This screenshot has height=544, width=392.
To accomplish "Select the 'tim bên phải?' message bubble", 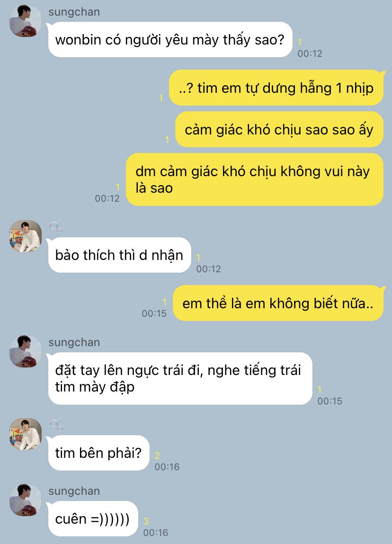I will coord(98,453).
